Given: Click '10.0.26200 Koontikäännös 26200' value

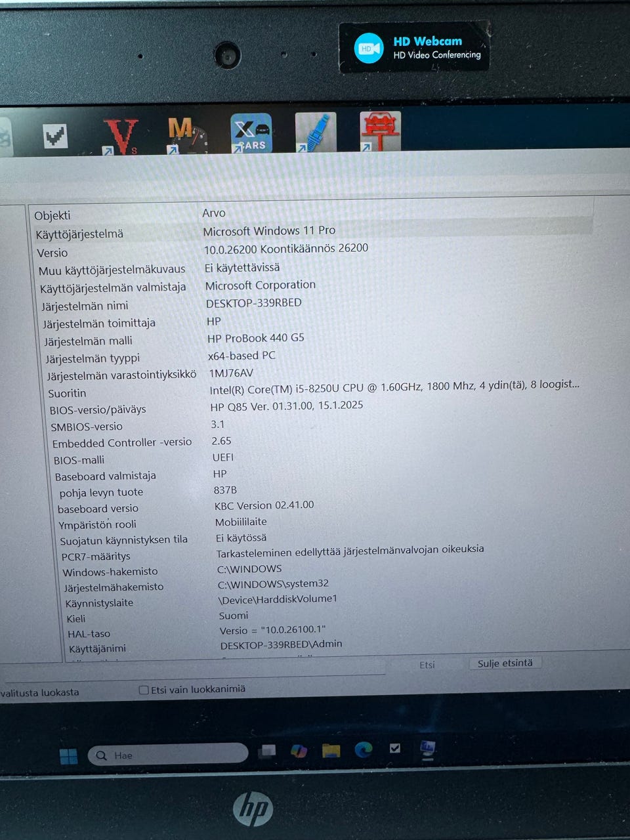Looking at the screenshot, I should 286,249.
